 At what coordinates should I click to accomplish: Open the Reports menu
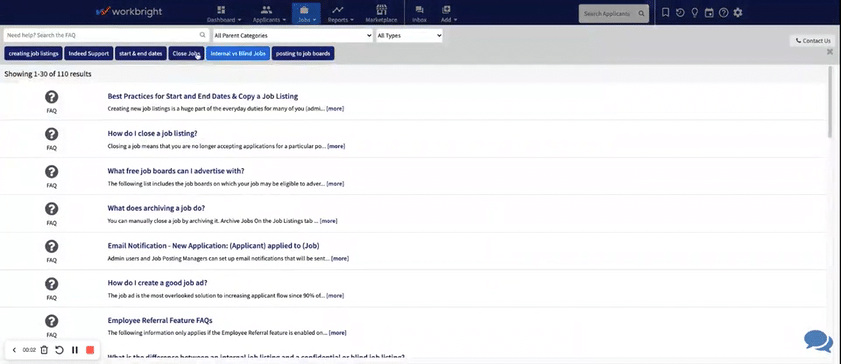tap(340, 13)
